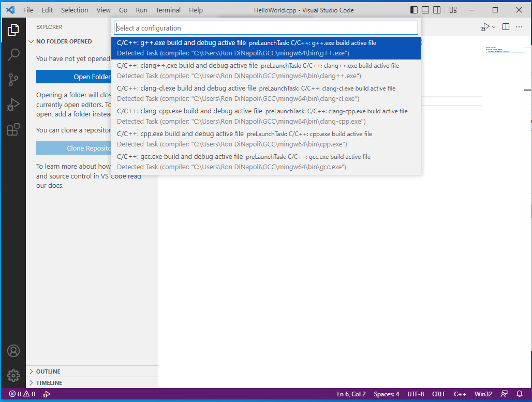The width and height of the screenshot is (532, 402).
Task: Click the 'Select a configuration' input field
Action: (265, 28)
